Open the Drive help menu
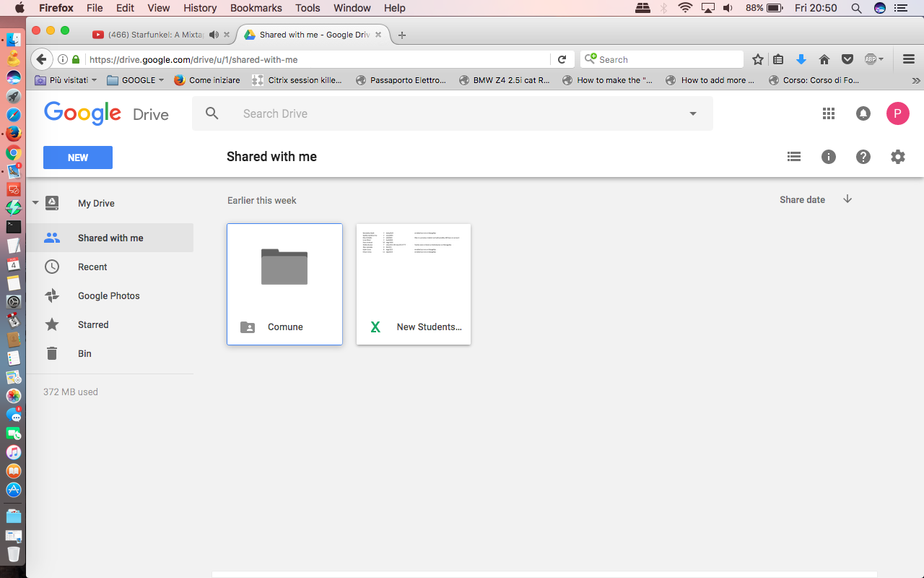The height and width of the screenshot is (578, 924). (x=863, y=157)
